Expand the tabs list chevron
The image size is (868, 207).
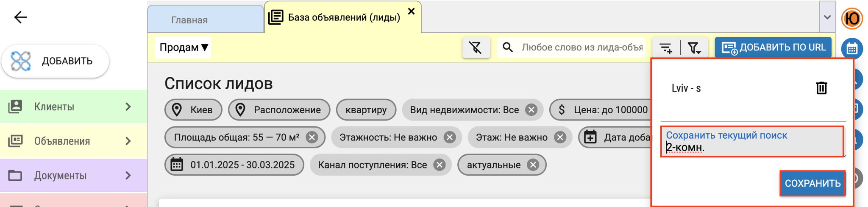point(827,17)
